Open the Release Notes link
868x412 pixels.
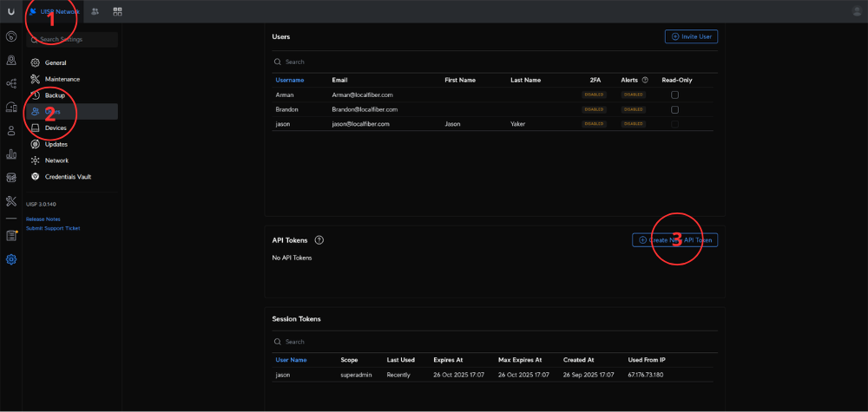click(x=43, y=219)
